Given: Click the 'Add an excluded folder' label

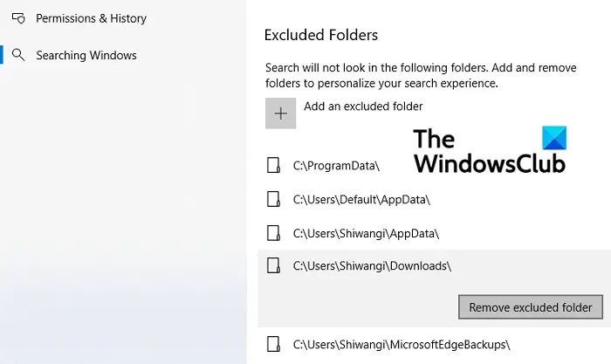Looking at the screenshot, I should point(363,106).
